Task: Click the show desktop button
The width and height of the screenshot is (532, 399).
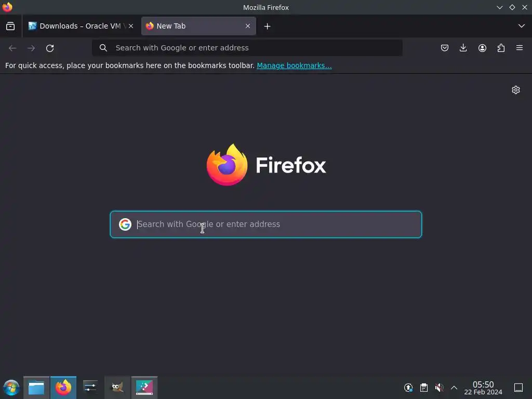Action: (518, 388)
